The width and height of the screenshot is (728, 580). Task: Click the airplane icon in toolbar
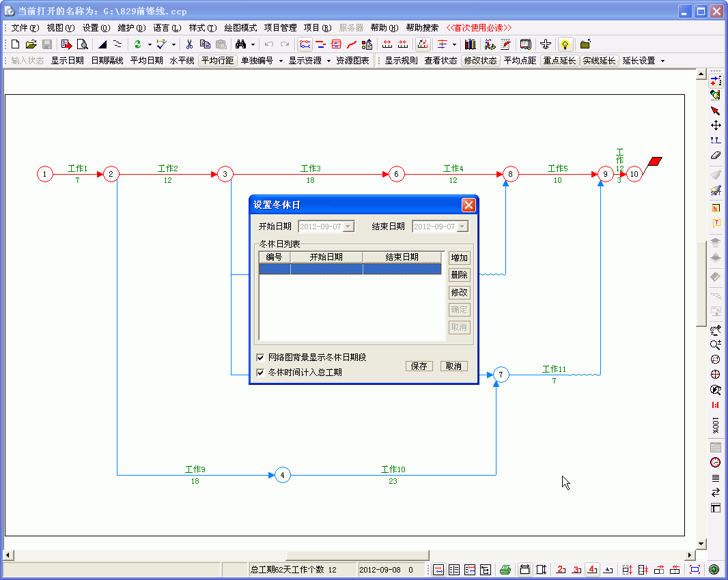pyautogui.click(x=546, y=44)
